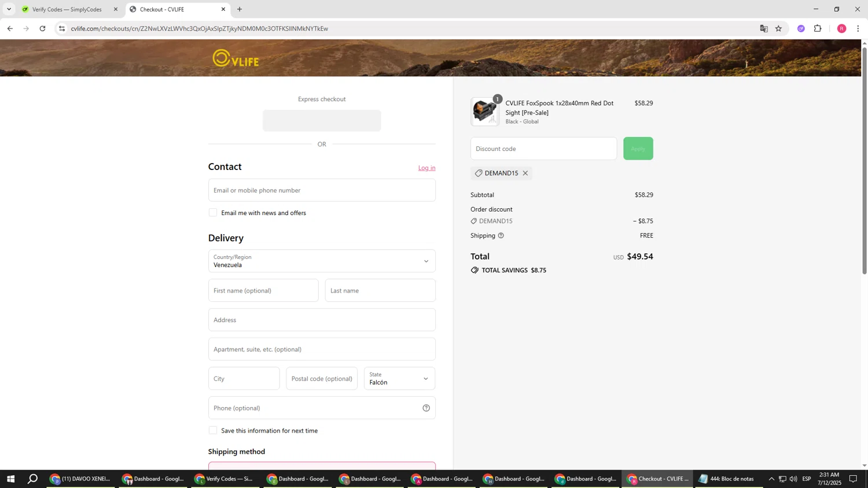This screenshot has height=488, width=868.
Task: Click Apartment, suite, etc. field
Action: click(322, 349)
